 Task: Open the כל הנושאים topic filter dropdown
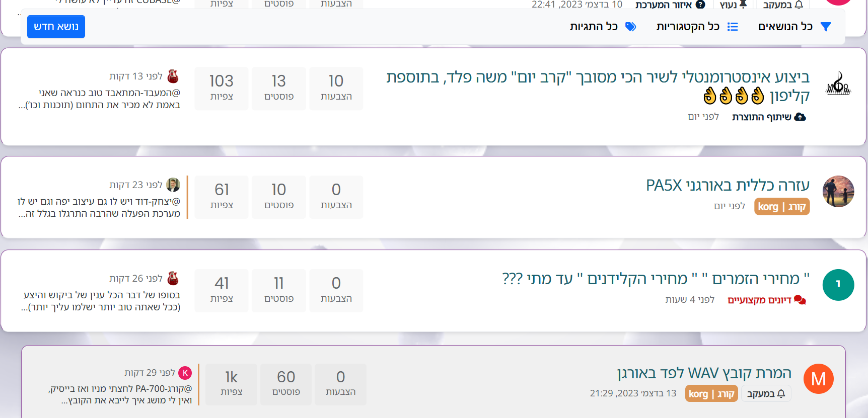point(794,27)
